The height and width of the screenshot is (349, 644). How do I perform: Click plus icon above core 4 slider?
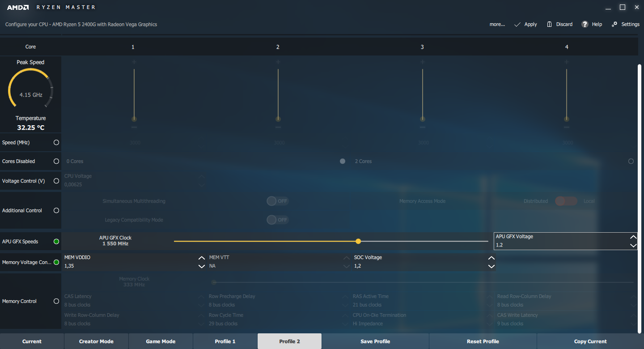[567, 62]
